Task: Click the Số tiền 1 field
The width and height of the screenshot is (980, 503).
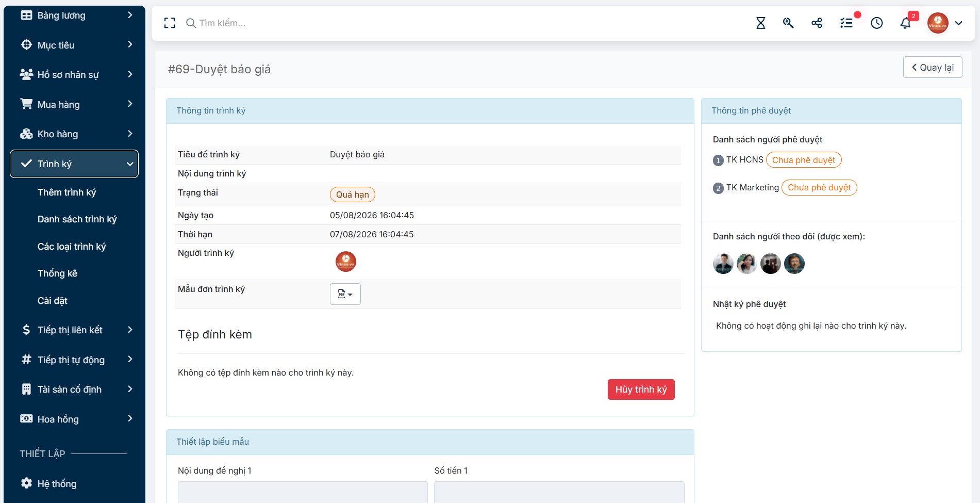Action: pos(559,492)
